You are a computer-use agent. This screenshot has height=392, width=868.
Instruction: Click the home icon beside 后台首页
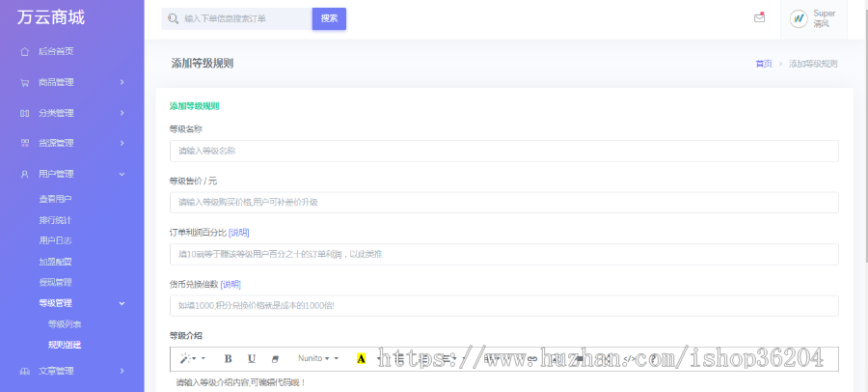24,51
